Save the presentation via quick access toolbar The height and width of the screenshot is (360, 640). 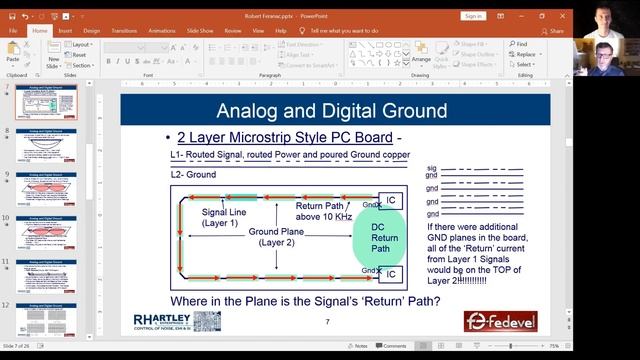(12, 16)
